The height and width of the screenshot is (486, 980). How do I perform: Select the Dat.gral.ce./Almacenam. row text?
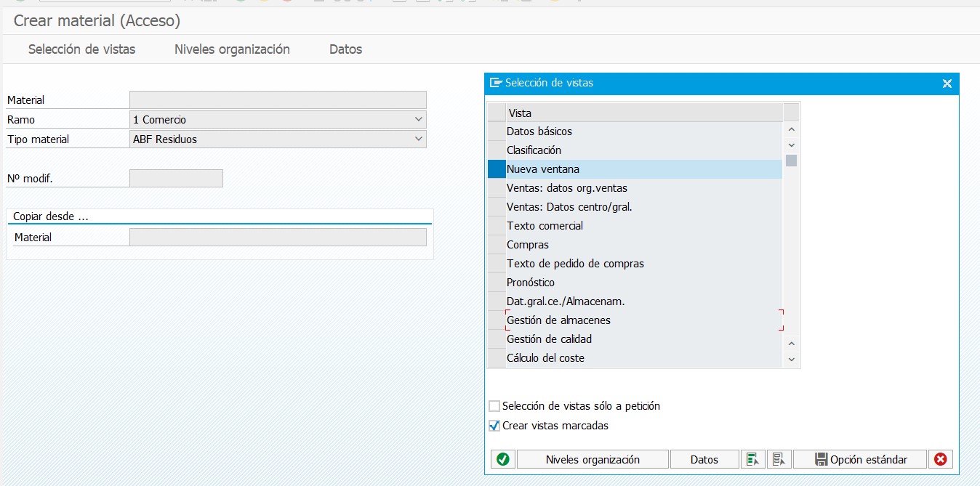(x=566, y=301)
